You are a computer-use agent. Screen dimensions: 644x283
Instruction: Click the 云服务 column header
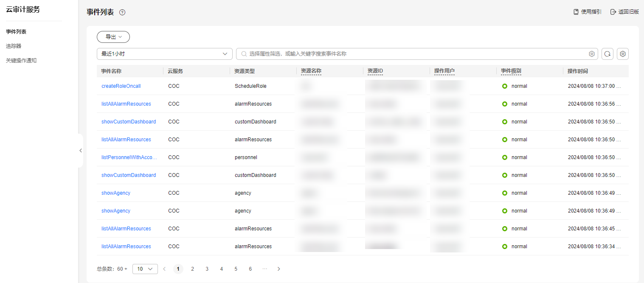click(175, 71)
